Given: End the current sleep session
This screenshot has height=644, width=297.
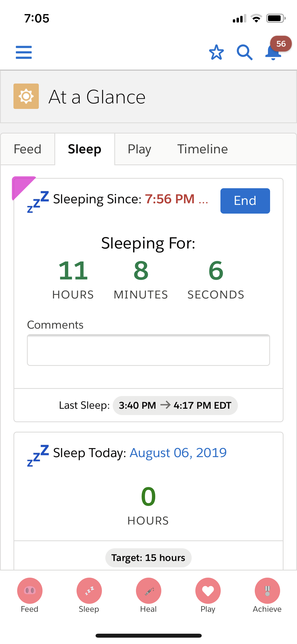Looking at the screenshot, I should tap(245, 201).
